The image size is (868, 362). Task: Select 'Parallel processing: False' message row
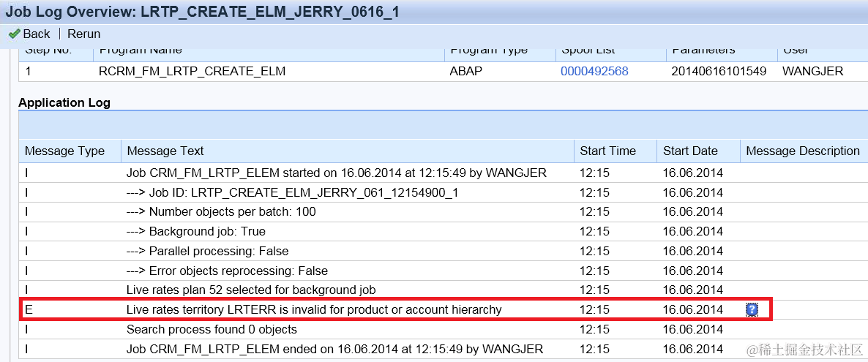coord(443,252)
